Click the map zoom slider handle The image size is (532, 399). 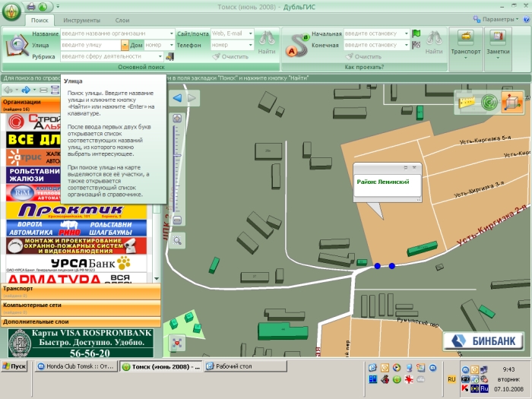pos(177,155)
